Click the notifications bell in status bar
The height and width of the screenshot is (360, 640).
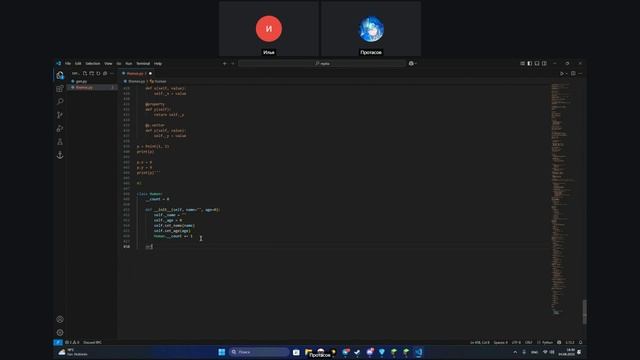point(580,342)
